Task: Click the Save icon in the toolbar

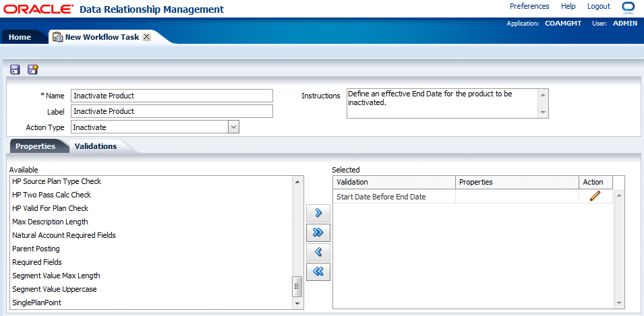Action: [x=16, y=69]
